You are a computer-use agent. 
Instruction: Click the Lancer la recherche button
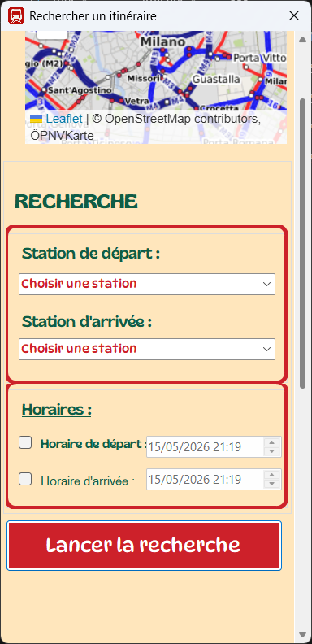point(144,546)
